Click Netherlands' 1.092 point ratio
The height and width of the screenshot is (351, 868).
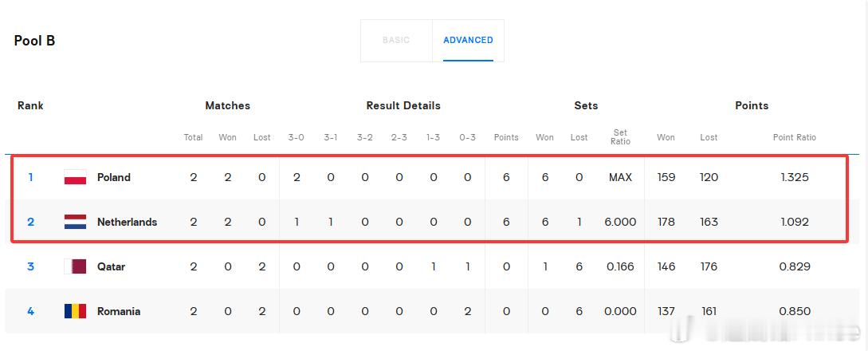click(x=795, y=222)
